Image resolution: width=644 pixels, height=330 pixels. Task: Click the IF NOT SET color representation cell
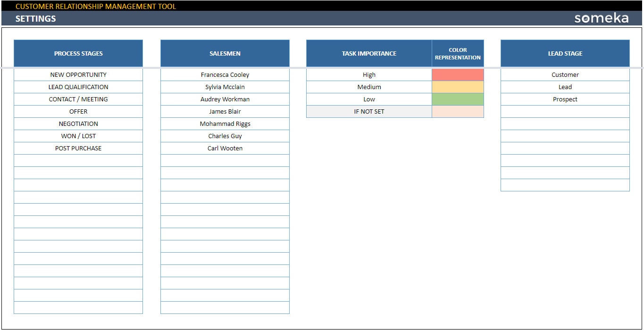tap(458, 111)
